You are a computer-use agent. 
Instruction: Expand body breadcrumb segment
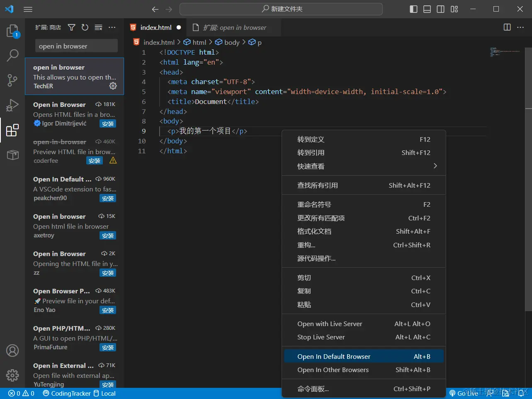227,42
